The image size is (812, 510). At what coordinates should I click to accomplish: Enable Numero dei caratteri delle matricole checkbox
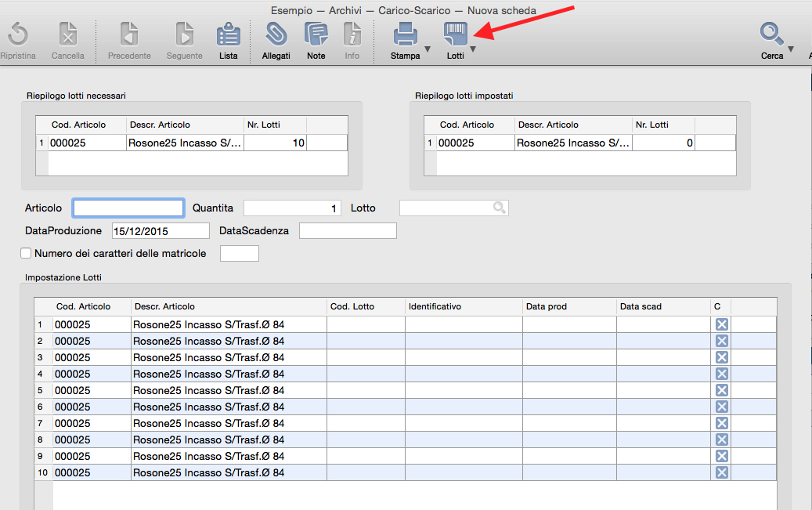tap(26, 253)
